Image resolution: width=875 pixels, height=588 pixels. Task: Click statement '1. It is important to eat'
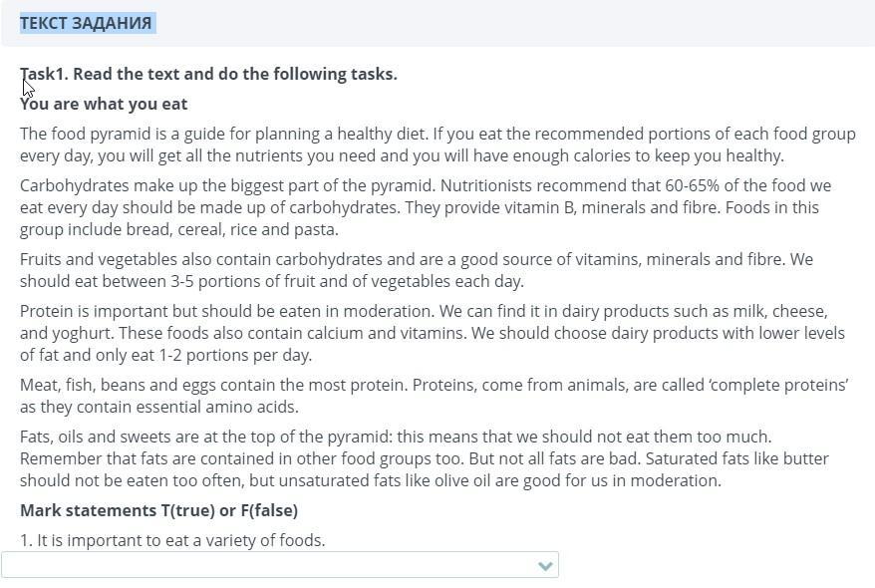click(172, 540)
